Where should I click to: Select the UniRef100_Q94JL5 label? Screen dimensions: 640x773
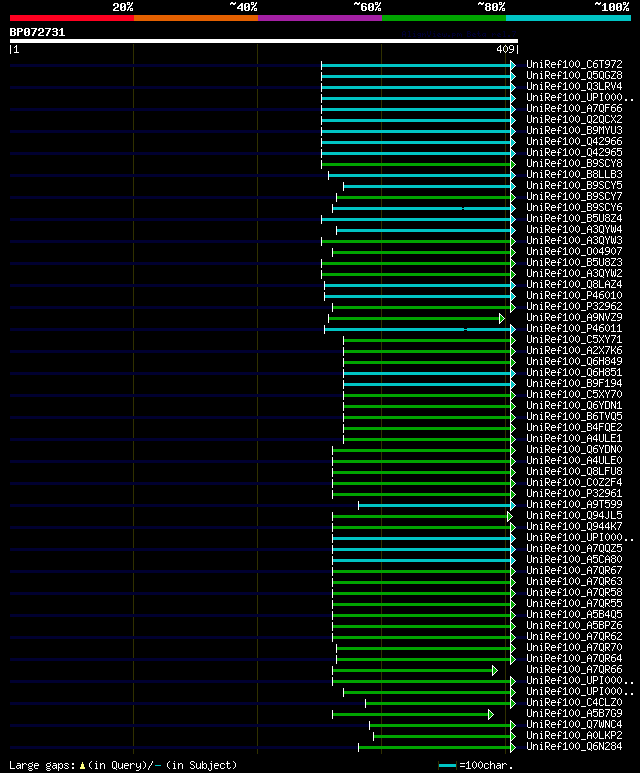tap(574, 516)
